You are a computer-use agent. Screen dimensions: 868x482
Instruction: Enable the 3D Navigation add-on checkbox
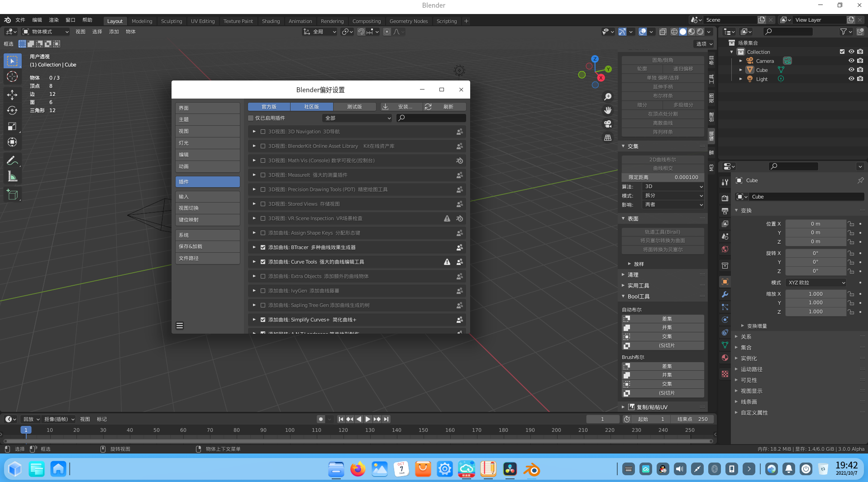[263, 132]
